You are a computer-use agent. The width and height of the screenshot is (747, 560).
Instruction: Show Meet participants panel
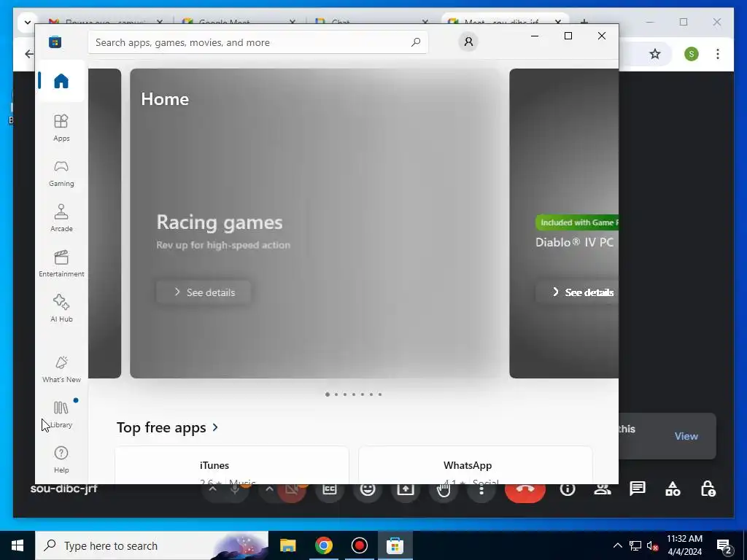[x=602, y=489]
